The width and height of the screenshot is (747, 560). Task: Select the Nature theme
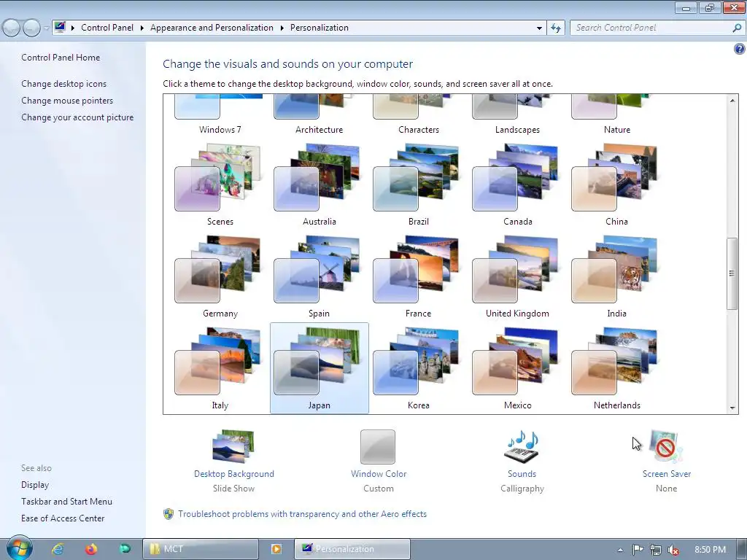[616, 116]
